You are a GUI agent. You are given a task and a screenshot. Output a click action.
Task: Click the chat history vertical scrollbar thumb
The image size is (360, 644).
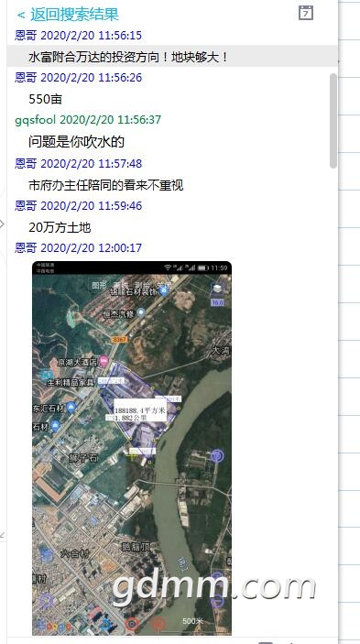(x=333, y=121)
